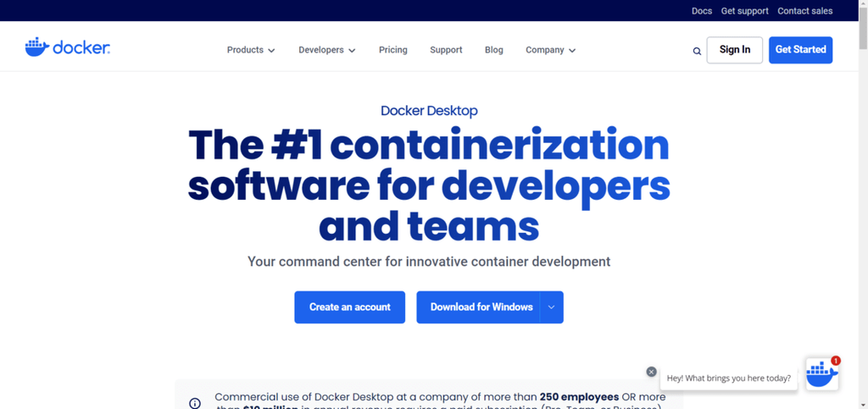The image size is (868, 409).
Task: Click the Get Started button
Action: tap(800, 50)
